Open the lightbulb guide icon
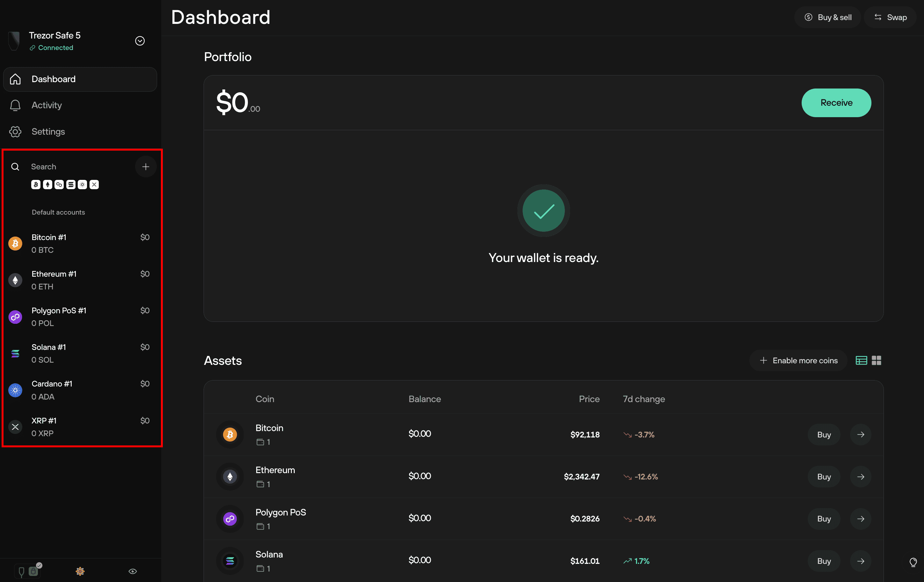Image resolution: width=924 pixels, height=582 pixels. coord(913,563)
